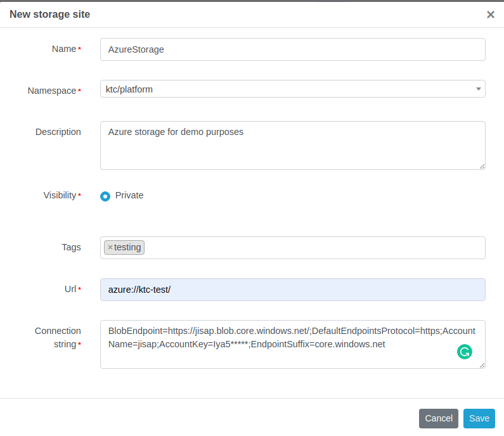This screenshot has width=504, height=436.
Task: Click the empty area of Tags field
Action: click(x=314, y=248)
